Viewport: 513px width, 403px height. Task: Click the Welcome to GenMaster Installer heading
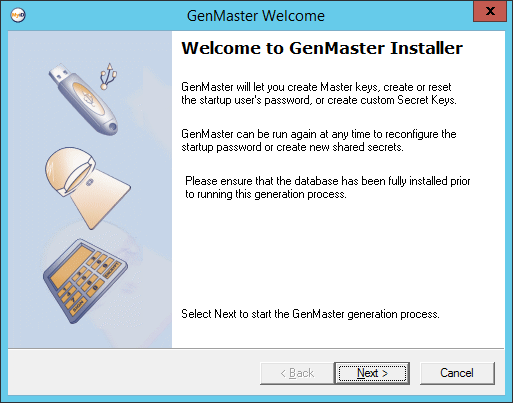322,48
